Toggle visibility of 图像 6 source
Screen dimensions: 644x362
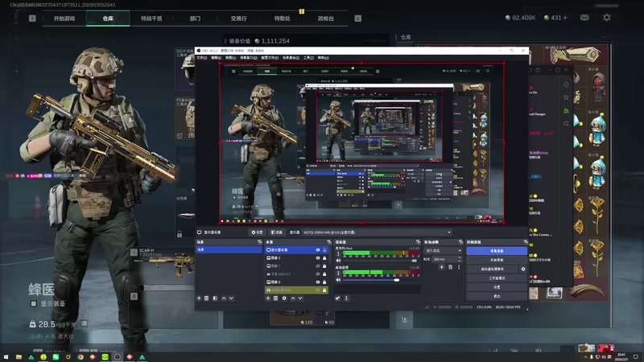coord(318,282)
